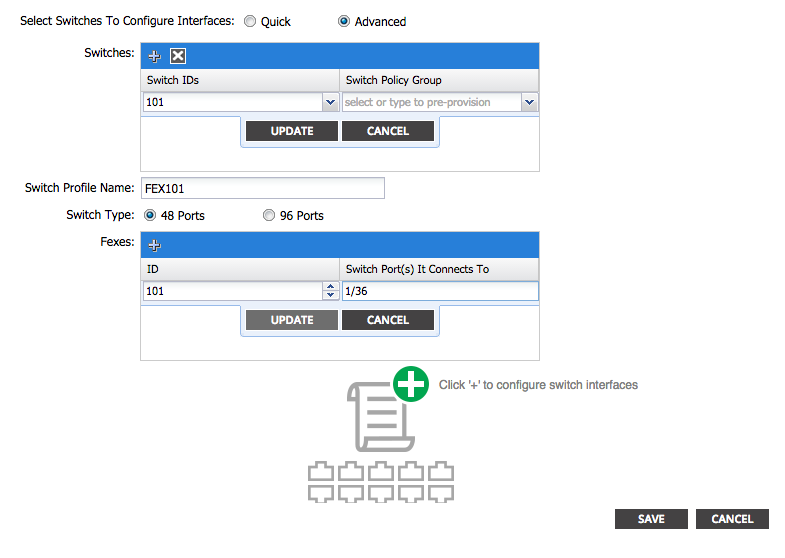Screen dimensions: 785x558
Task: Click UPDATE in the Switches section
Action: pos(292,131)
